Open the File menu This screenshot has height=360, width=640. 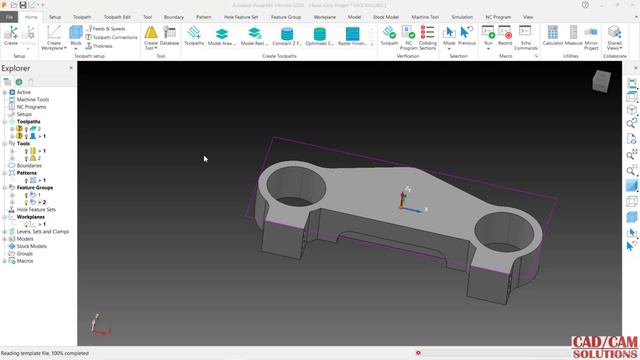(9, 17)
